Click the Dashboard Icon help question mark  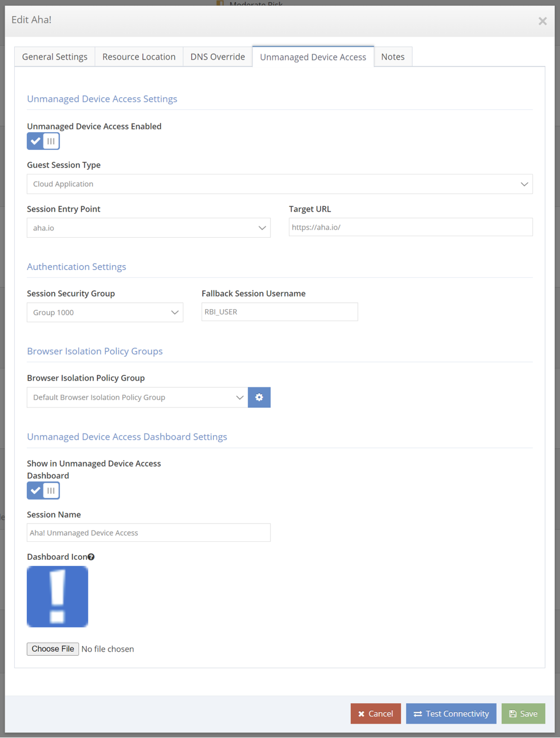(91, 557)
